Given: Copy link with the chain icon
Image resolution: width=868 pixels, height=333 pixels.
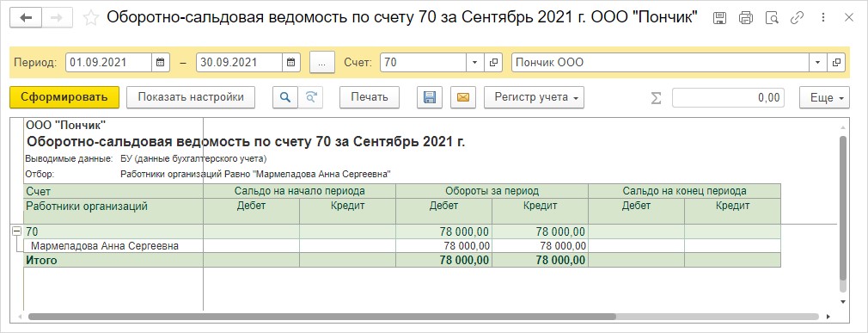Looking at the screenshot, I should pyautogui.click(x=798, y=18).
